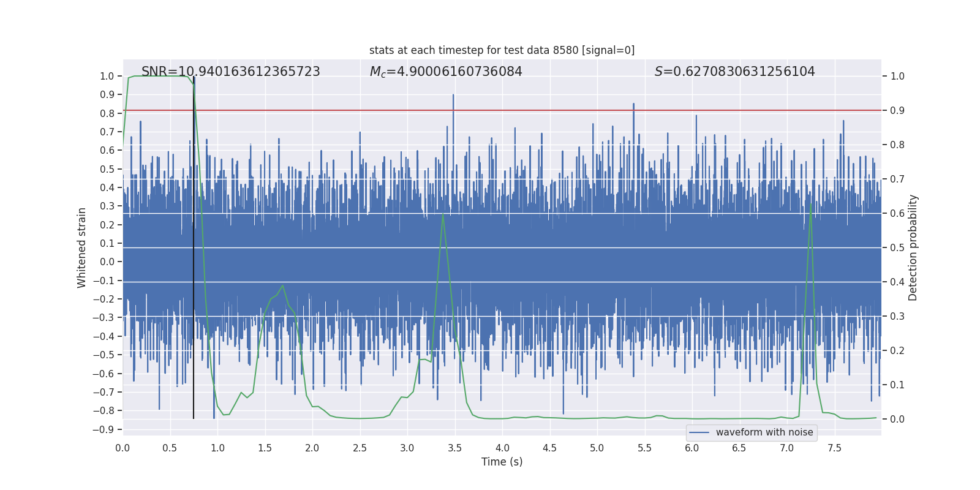This screenshot has height=490, width=980.
Task: Click the tallest blue spike at 3.5 seconds
Action: click(453, 96)
